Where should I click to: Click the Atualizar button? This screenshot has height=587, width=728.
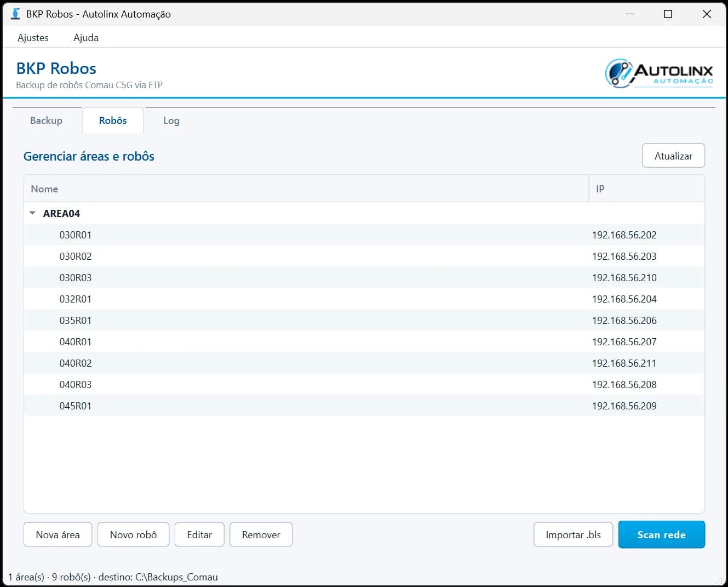pos(673,156)
